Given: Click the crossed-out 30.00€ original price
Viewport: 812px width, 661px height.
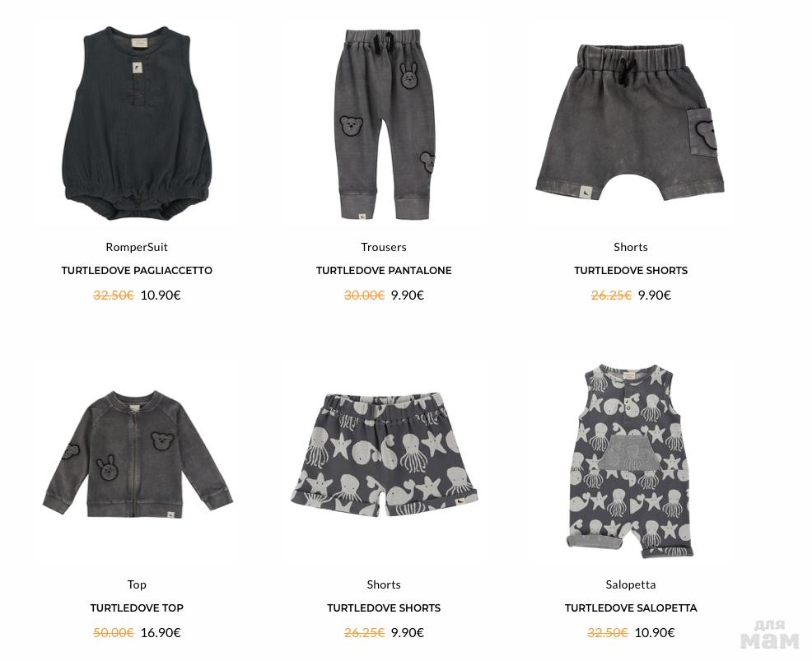Looking at the screenshot, I should [x=364, y=295].
